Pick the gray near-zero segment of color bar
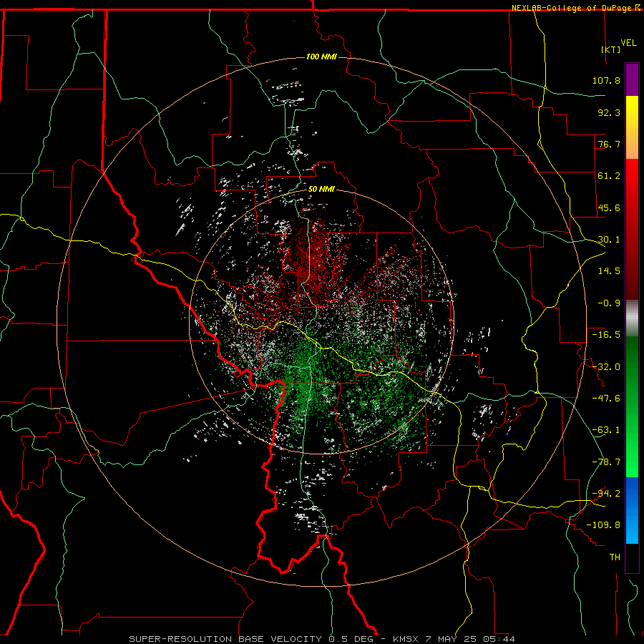Viewport: 644px width, 644px height. pyautogui.click(x=632, y=318)
